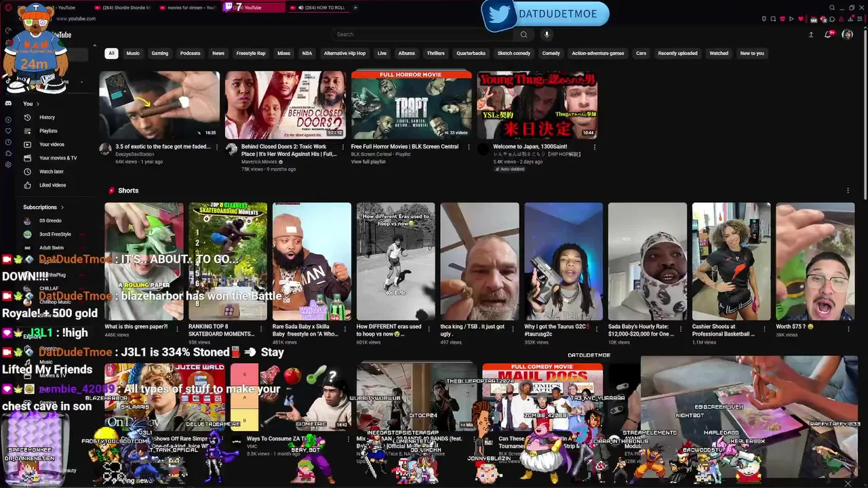The width and height of the screenshot is (868, 488).
Task: Select the Music filter chip
Action: pyautogui.click(x=133, y=54)
